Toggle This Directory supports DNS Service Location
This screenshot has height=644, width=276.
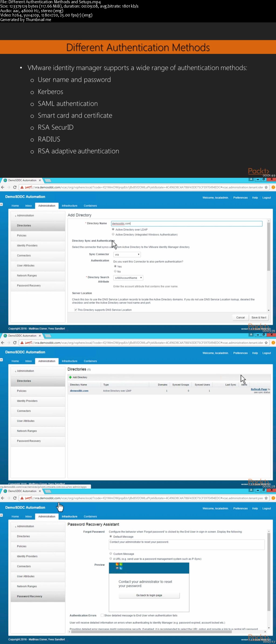pos(76,310)
